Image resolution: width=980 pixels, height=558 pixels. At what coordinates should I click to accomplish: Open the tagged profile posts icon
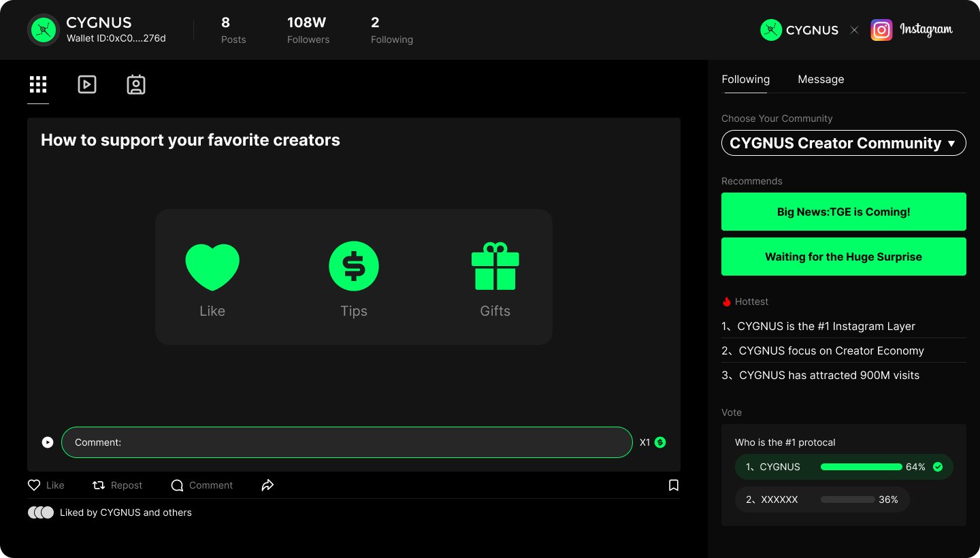[x=136, y=84]
